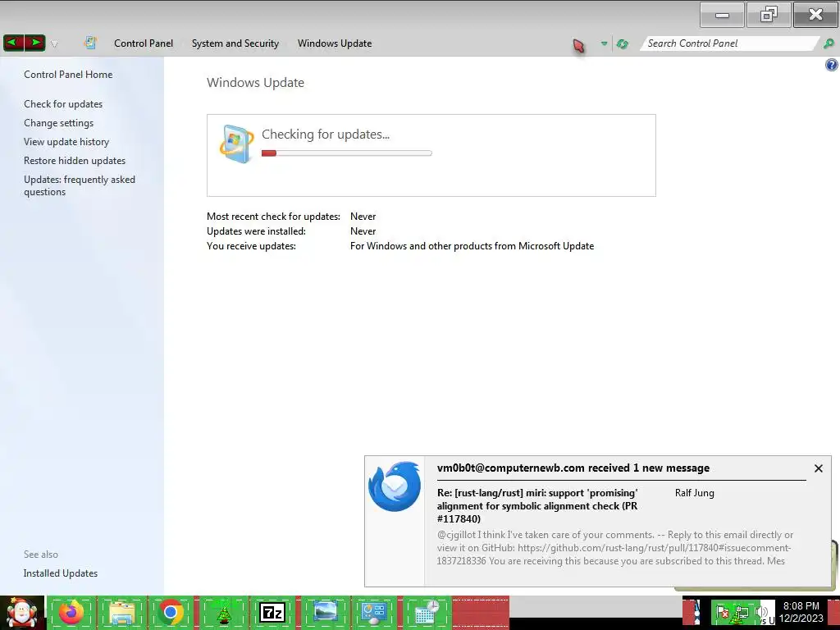Open Help with the question mark icon
The width and height of the screenshot is (840, 630).
point(832,65)
